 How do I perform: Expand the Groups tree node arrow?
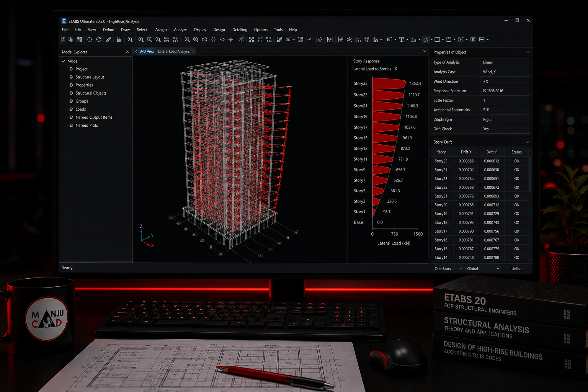click(x=72, y=101)
